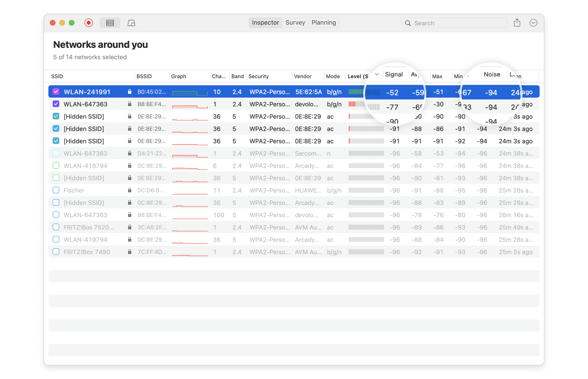Sort by Max column header
588x379 pixels.
point(437,76)
